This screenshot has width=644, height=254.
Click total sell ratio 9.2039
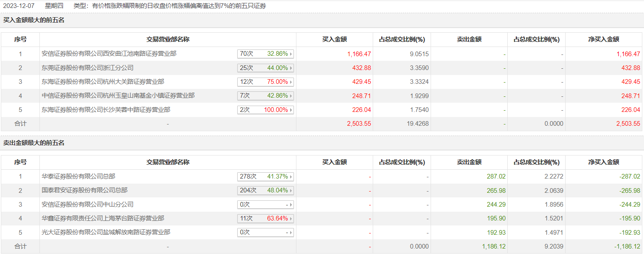(554, 246)
